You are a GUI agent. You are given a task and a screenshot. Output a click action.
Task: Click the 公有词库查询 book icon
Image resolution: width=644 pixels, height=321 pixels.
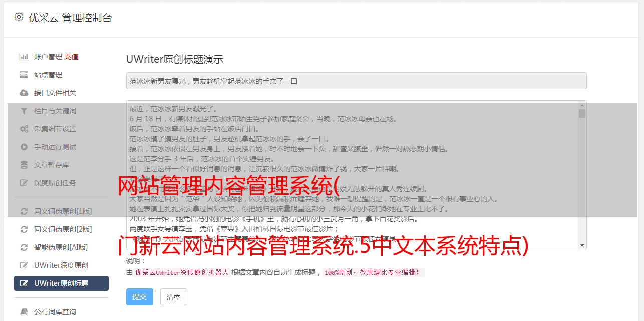coord(24,312)
